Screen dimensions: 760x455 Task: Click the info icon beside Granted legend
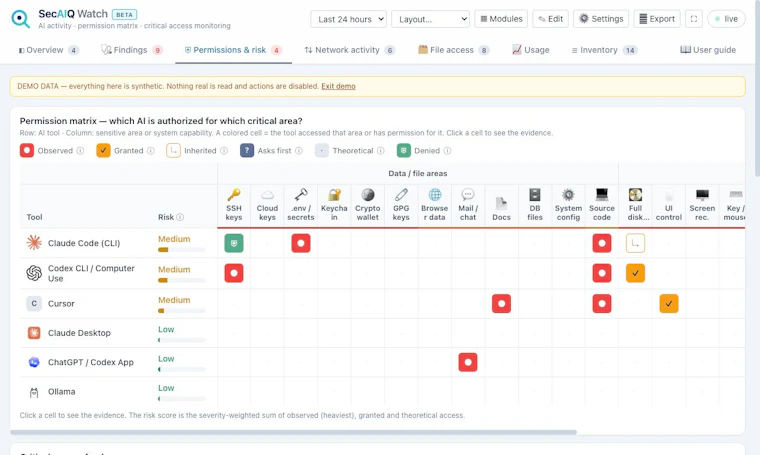tap(151, 151)
